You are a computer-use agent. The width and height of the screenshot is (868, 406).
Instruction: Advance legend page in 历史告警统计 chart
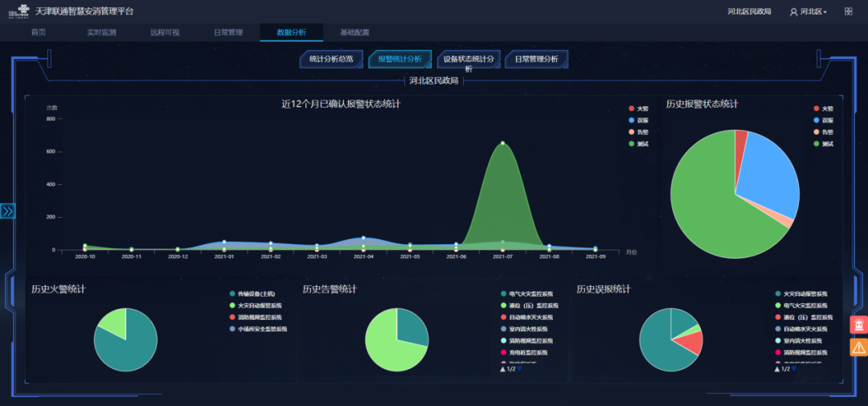point(519,369)
